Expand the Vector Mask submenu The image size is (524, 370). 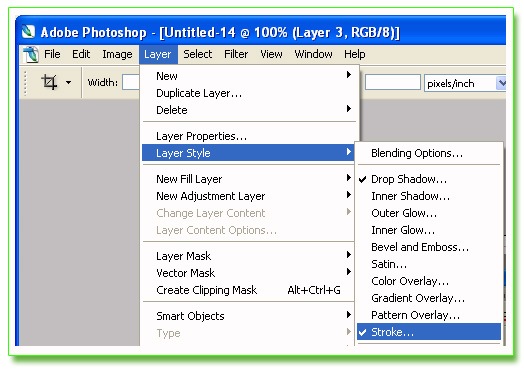click(248, 273)
